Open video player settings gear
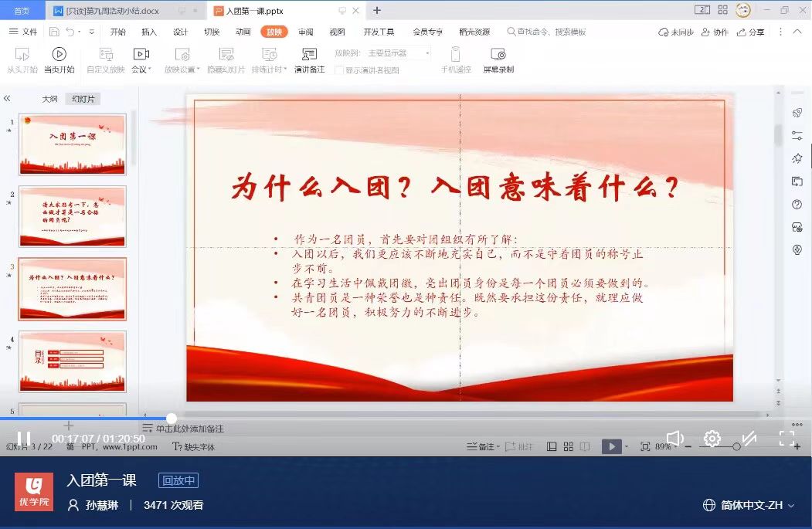Screen dimensions: 812x529 712,439
